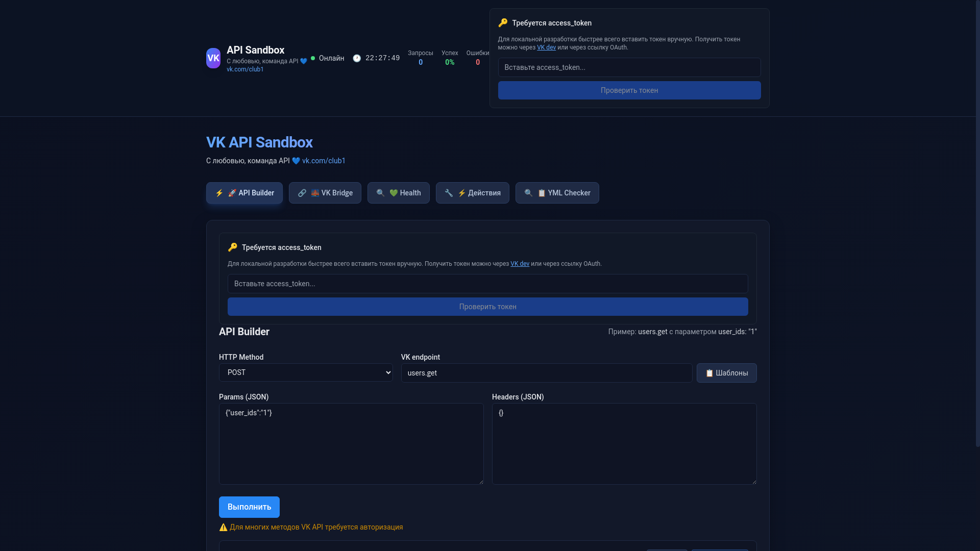Click into the Params (JSON) textarea

[351, 444]
